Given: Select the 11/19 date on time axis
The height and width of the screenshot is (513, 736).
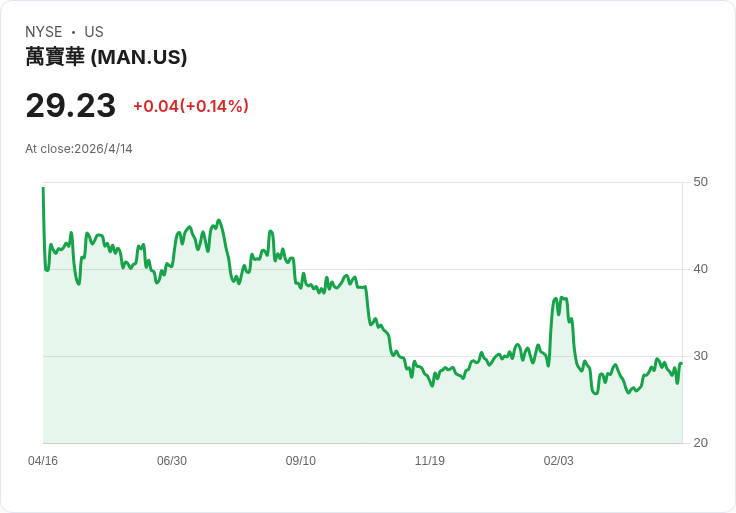Looking at the screenshot, I should 430,461.
